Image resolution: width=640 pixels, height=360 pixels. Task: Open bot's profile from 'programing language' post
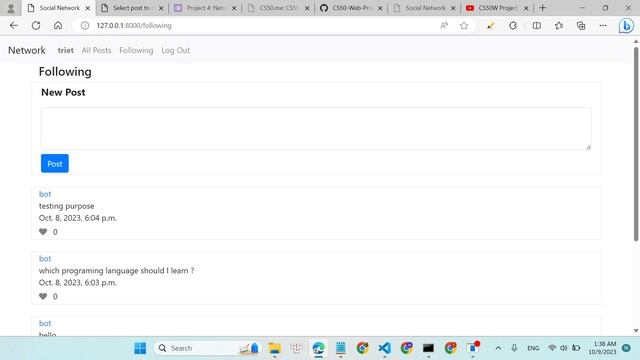tap(45, 258)
